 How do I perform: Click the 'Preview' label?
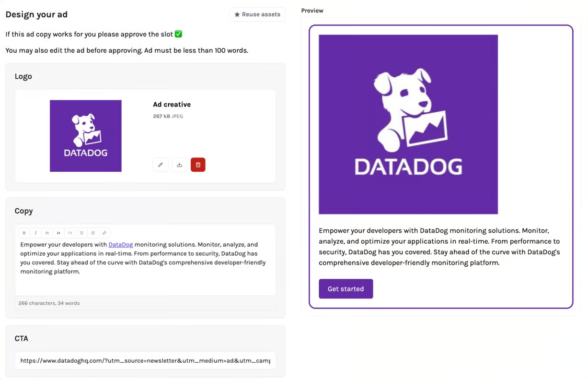[312, 11]
